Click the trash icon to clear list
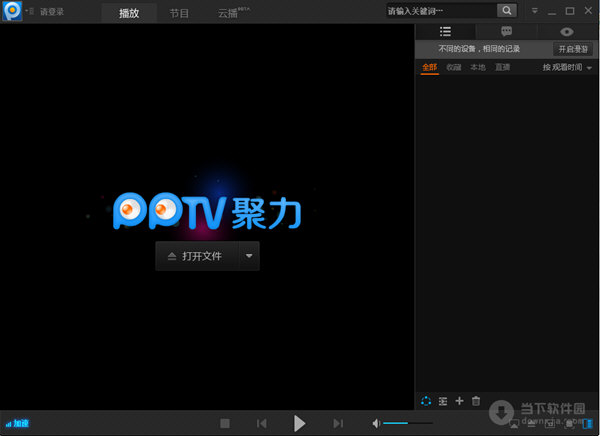The height and width of the screenshot is (436, 600). (476, 401)
